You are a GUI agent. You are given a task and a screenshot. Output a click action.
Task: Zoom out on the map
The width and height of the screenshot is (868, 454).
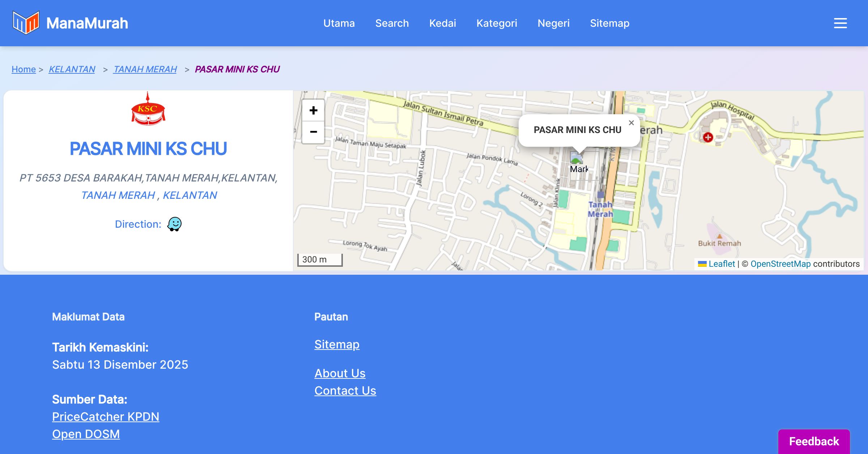[x=313, y=132]
